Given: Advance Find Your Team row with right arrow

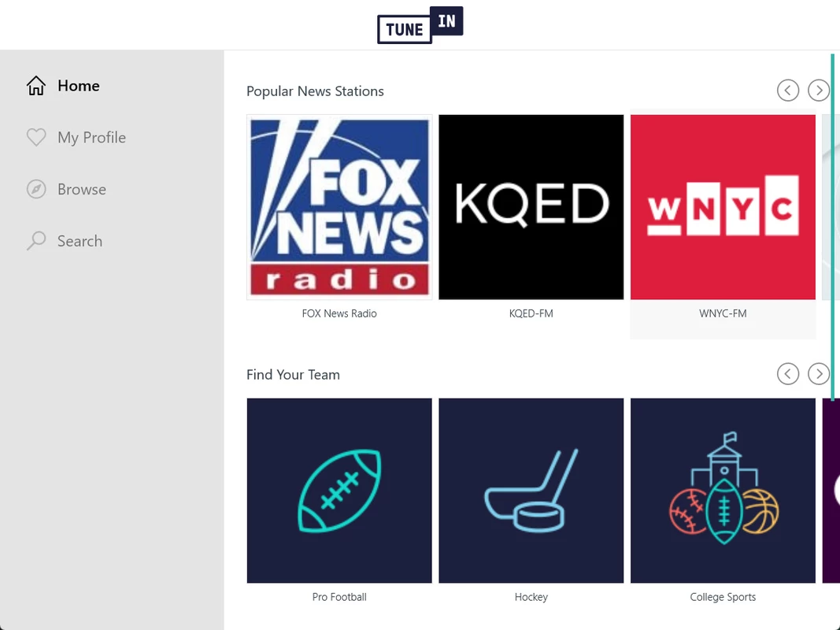Looking at the screenshot, I should 819,373.
